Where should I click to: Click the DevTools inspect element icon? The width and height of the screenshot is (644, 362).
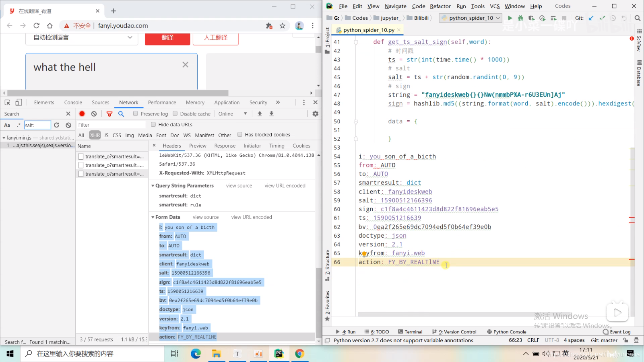7,103
